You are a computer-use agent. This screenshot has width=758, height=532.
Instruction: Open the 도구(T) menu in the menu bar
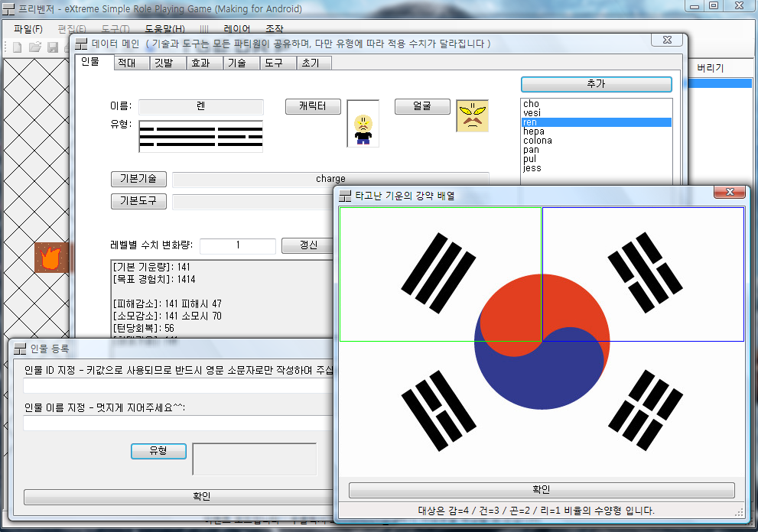pos(115,29)
